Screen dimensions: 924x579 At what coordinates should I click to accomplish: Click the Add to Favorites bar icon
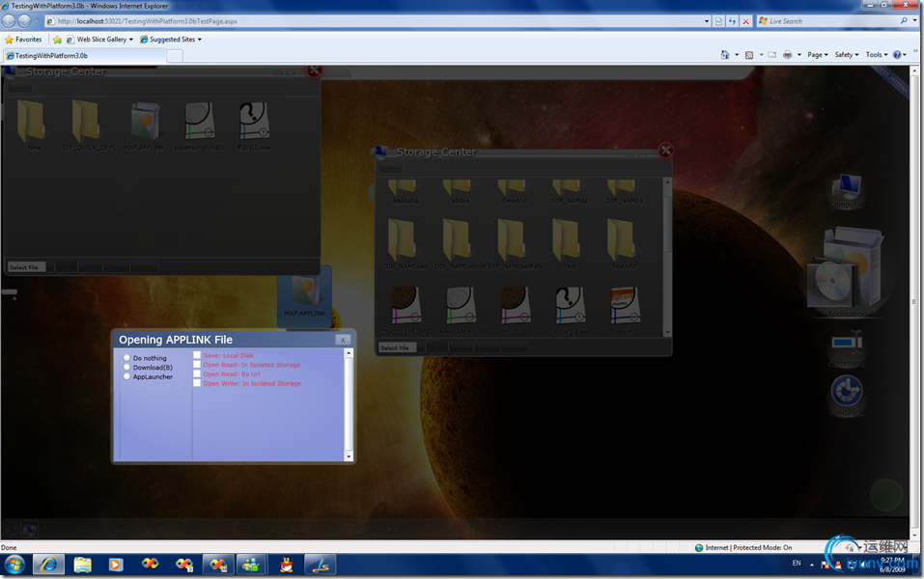click(x=57, y=40)
